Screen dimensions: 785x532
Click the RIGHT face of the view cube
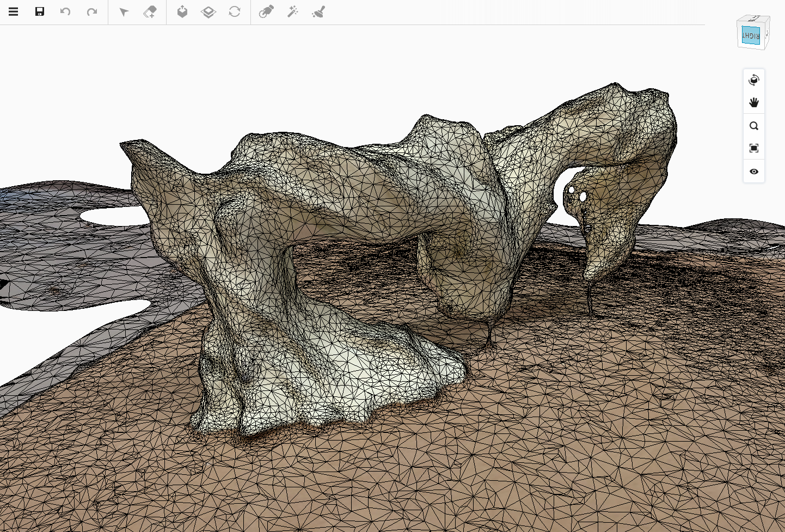coord(751,36)
